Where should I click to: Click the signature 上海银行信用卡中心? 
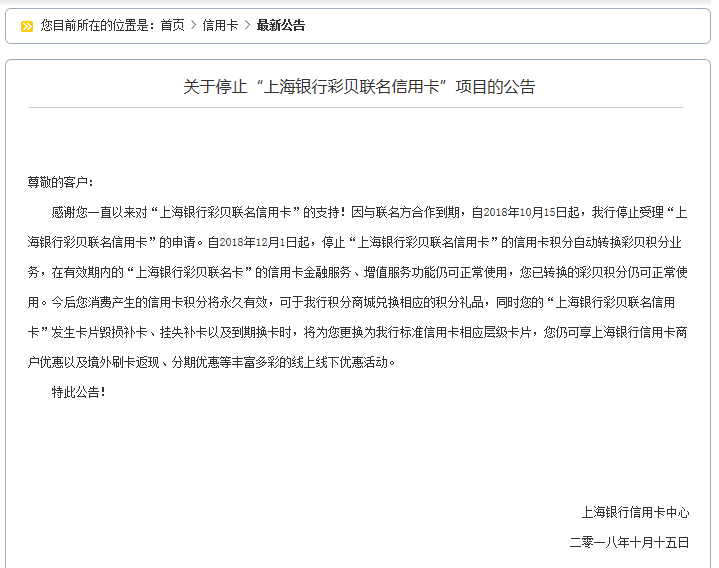[x=635, y=513]
